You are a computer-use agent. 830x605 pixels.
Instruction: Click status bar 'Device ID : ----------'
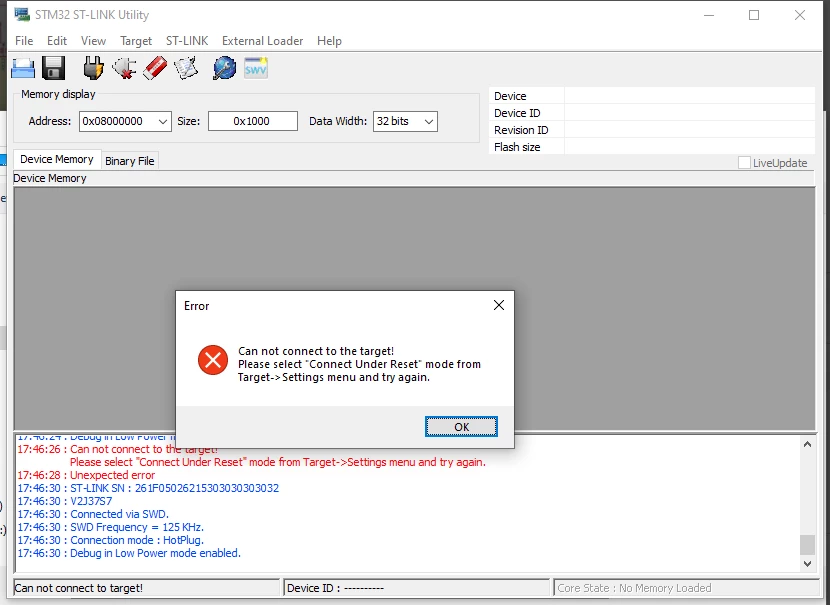click(417, 588)
